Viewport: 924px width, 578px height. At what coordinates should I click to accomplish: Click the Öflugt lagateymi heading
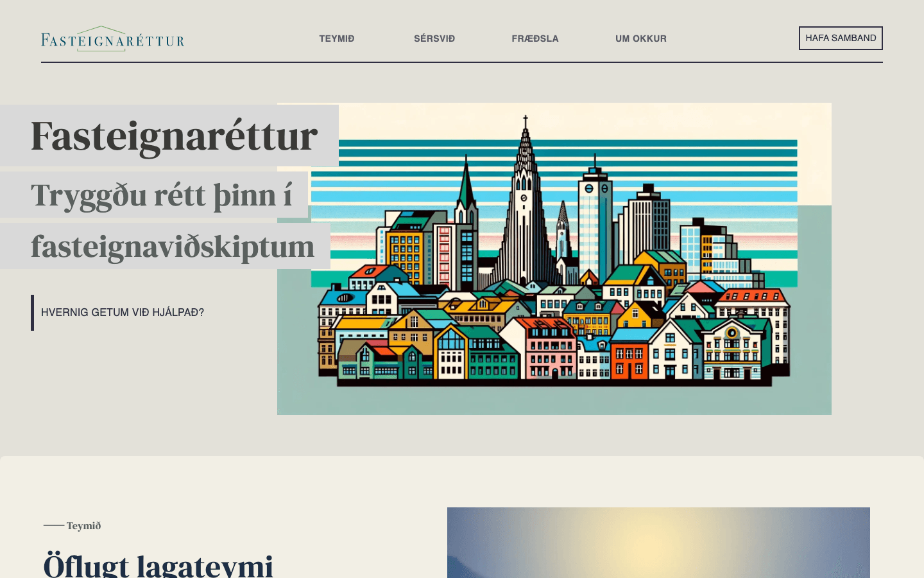[158, 565]
